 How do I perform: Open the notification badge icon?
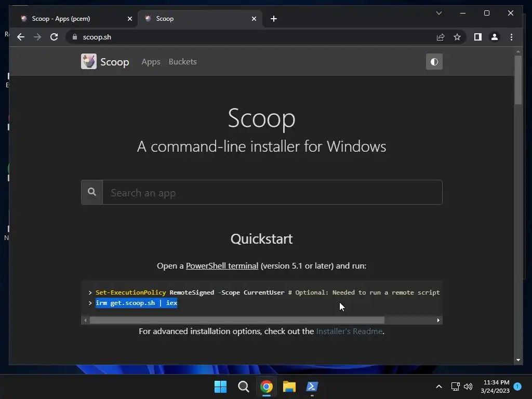point(517,387)
